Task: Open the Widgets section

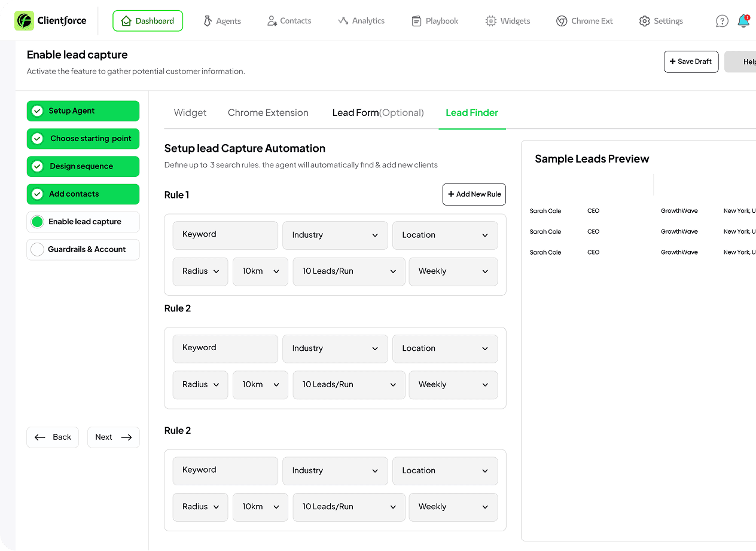Action: [x=508, y=21]
